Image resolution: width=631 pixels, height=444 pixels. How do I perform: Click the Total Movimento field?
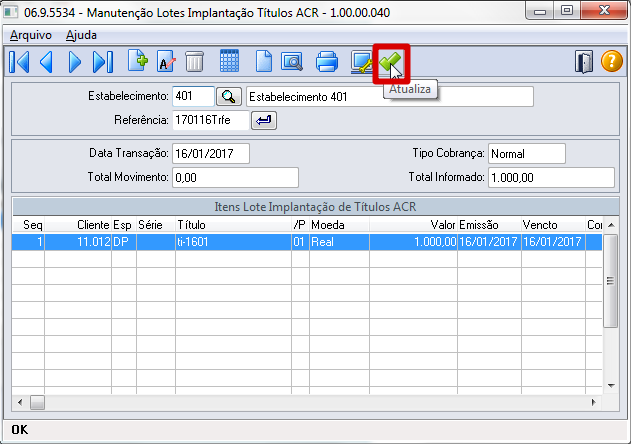[x=235, y=178]
